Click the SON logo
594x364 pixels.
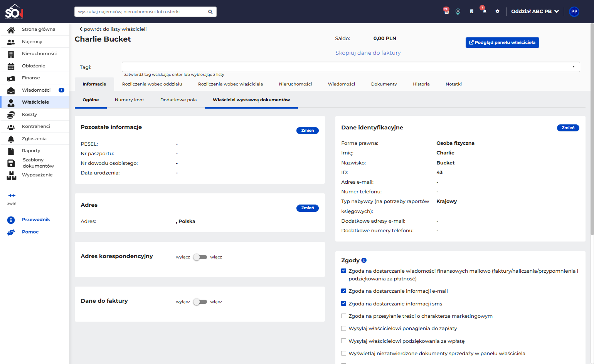click(x=14, y=12)
